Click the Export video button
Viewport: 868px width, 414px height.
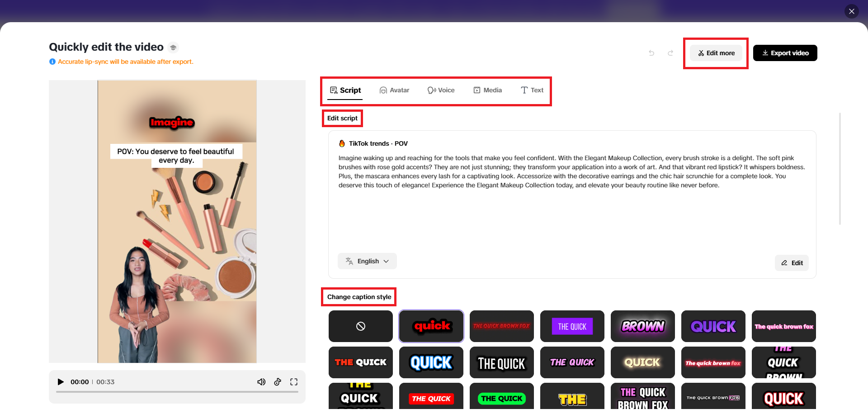[x=785, y=53]
